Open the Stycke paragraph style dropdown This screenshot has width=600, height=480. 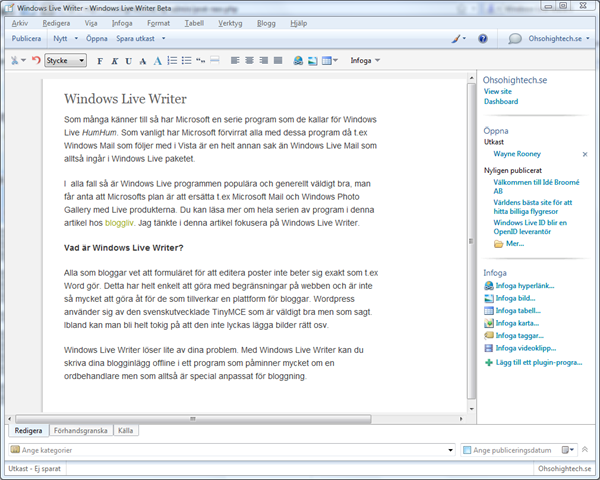pos(65,60)
